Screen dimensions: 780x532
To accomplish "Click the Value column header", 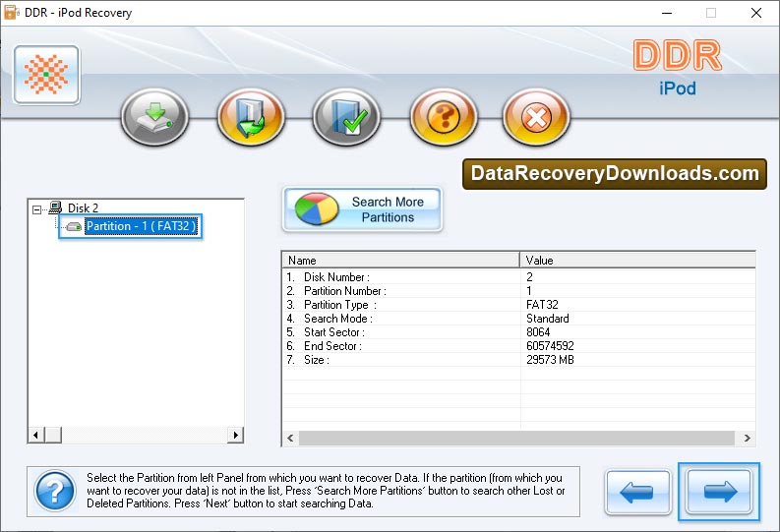I will click(x=637, y=260).
